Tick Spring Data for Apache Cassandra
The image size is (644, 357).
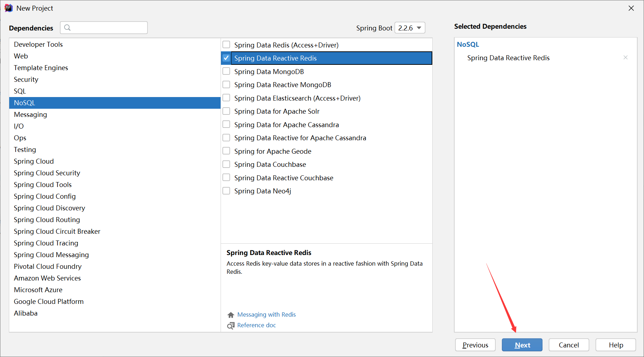click(226, 124)
